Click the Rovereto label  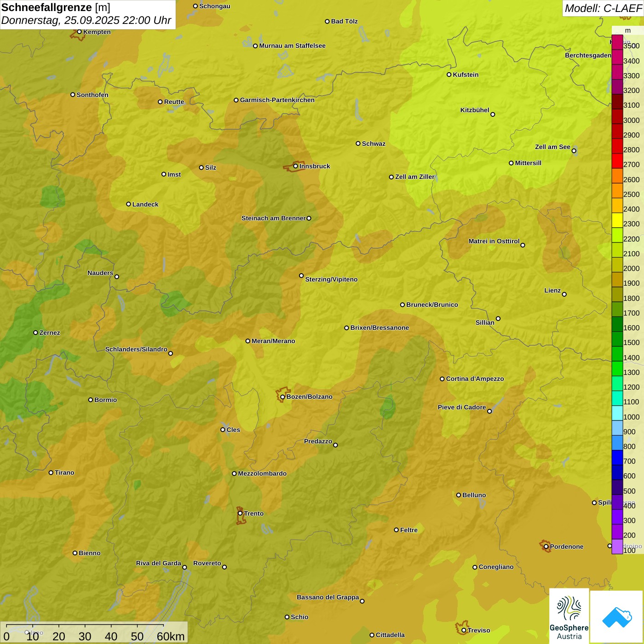point(207,563)
